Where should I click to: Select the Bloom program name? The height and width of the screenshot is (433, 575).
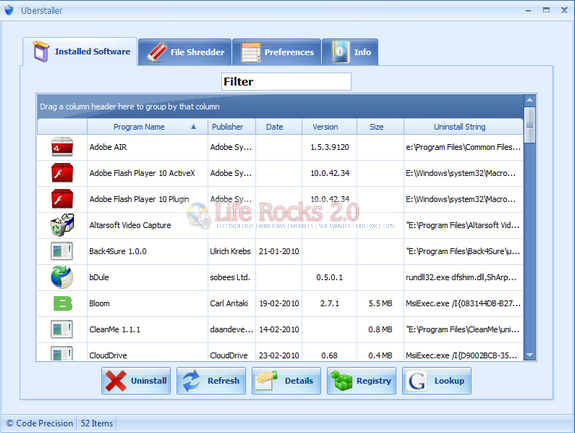click(99, 303)
